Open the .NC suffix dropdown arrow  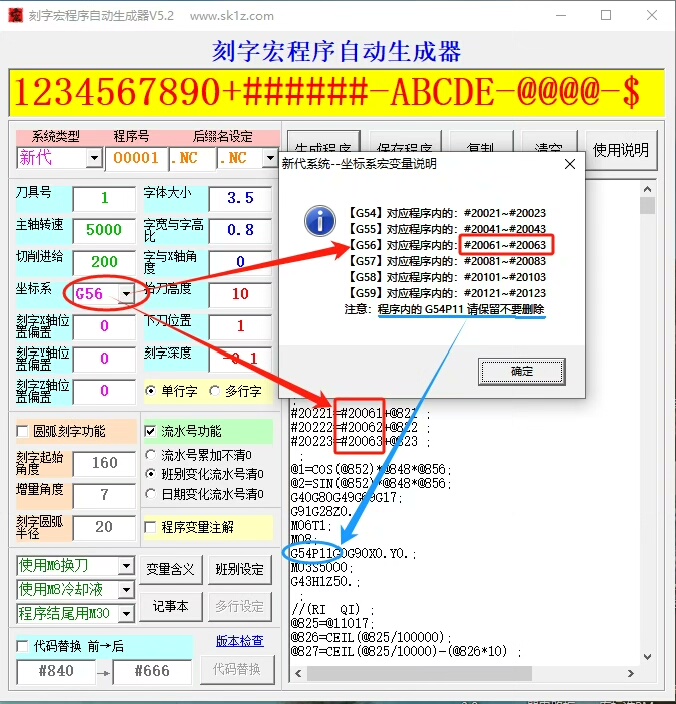point(270,158)
